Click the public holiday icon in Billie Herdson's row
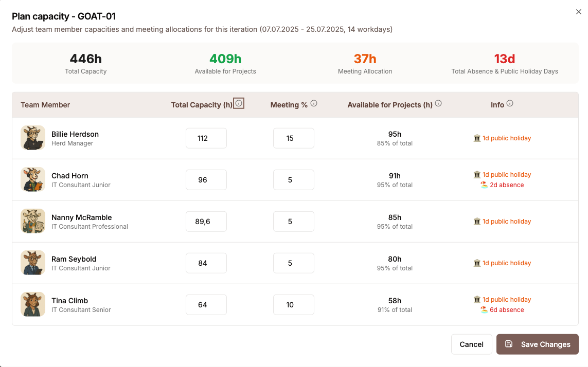This screenshot has width=588, height=367. [x=477, y=138]
